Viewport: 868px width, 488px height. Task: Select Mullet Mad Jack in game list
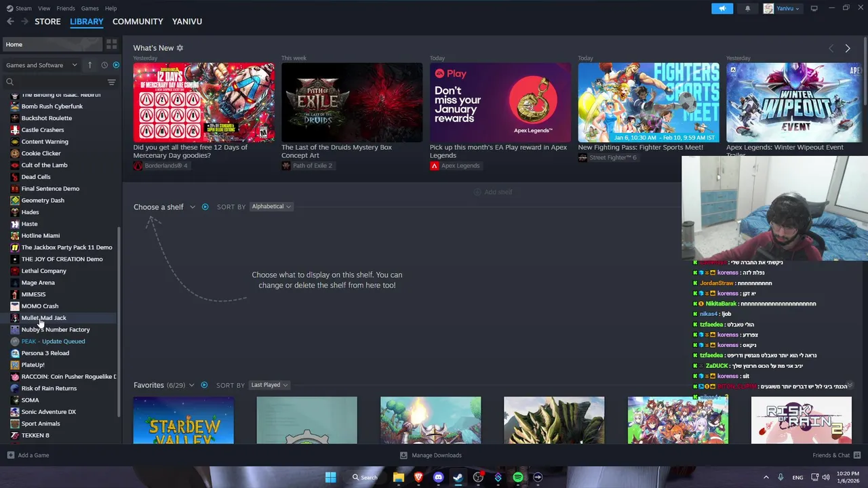tap(44, 318)
